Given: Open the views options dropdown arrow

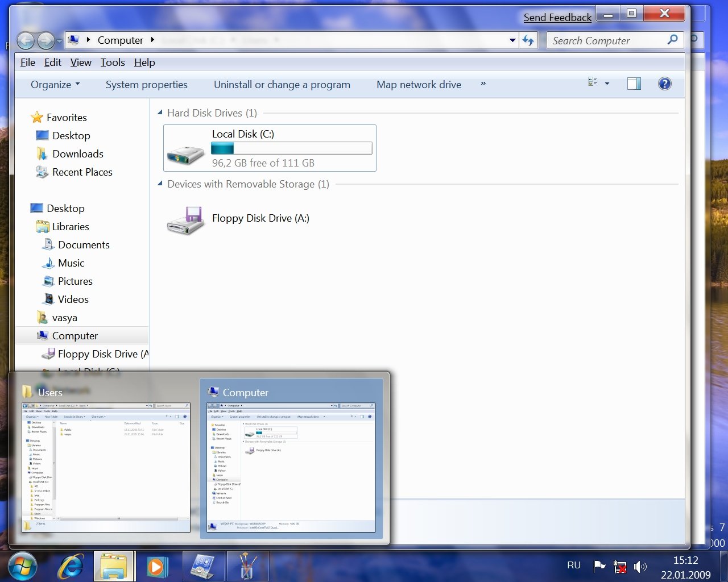Looking at the screenshot, I should pyautogui.click(x=607, y=84).
